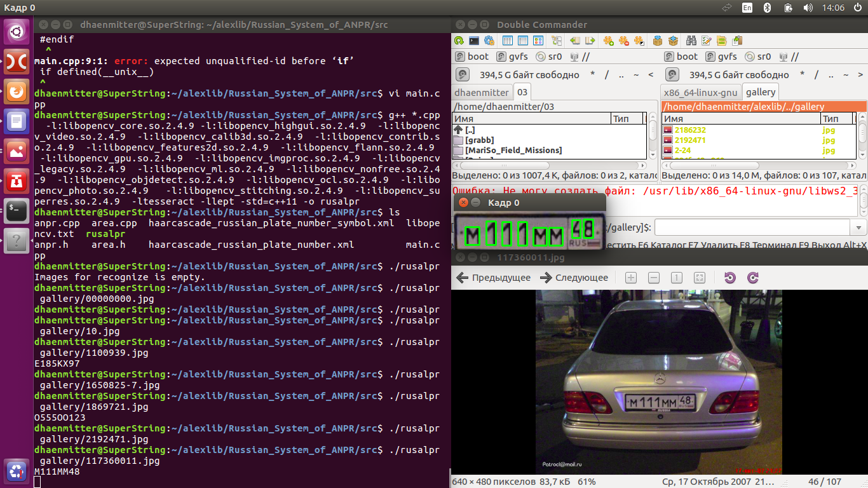Open the dhaenmitter tab in left panel
The image size is (868, 488).
pyautogui.click(x=482, y=93)
